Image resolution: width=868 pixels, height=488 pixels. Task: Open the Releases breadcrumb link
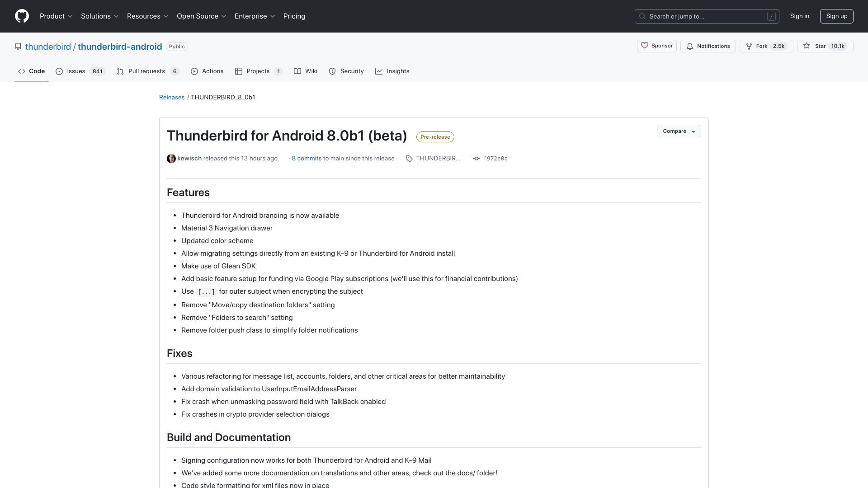[172, 97]
